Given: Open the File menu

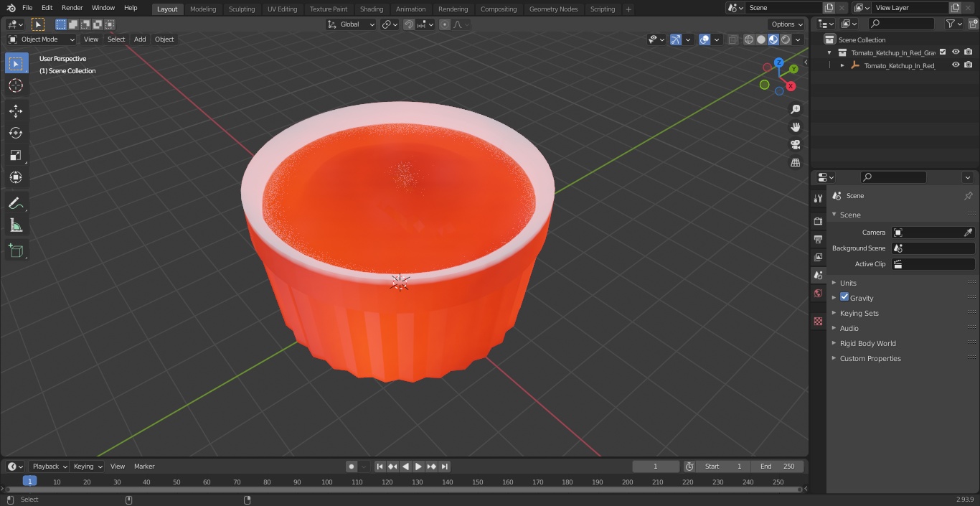Looking at the screenshot, I should tap(27, 8).
